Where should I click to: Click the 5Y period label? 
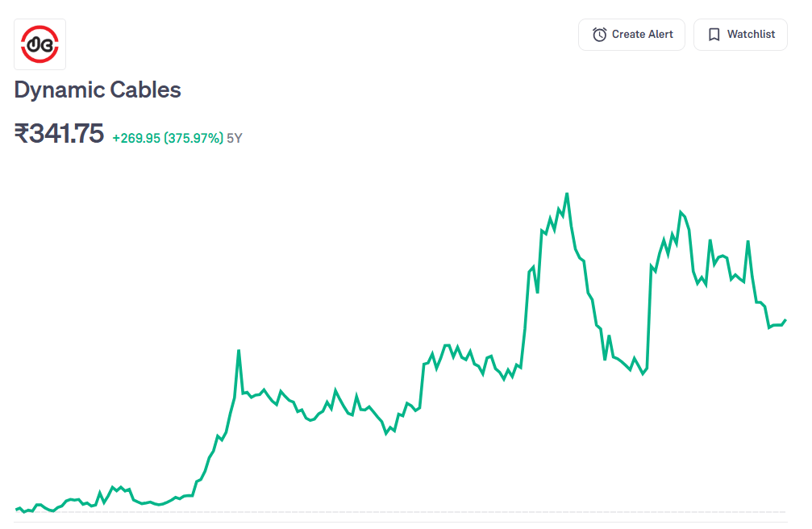tap(235, 138)
